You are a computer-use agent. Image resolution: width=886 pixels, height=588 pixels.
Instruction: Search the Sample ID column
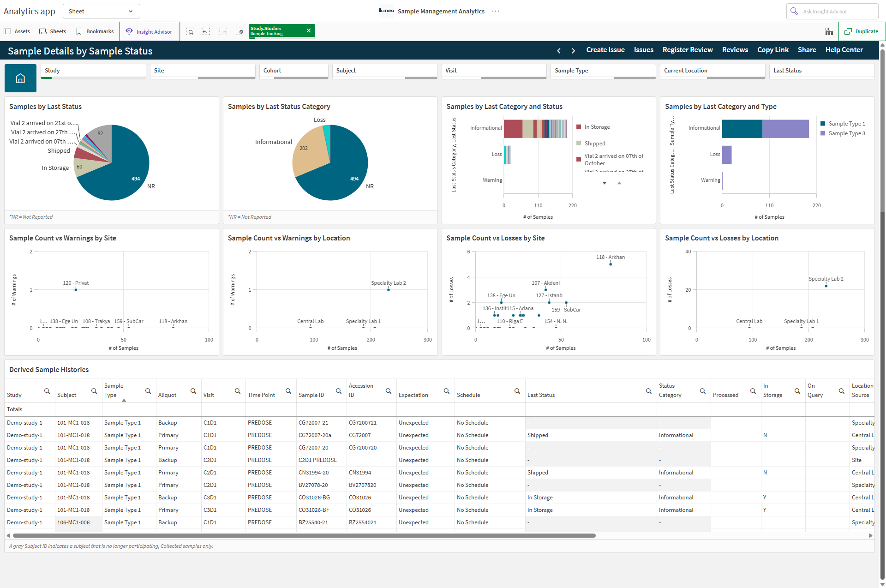(339, 391)
